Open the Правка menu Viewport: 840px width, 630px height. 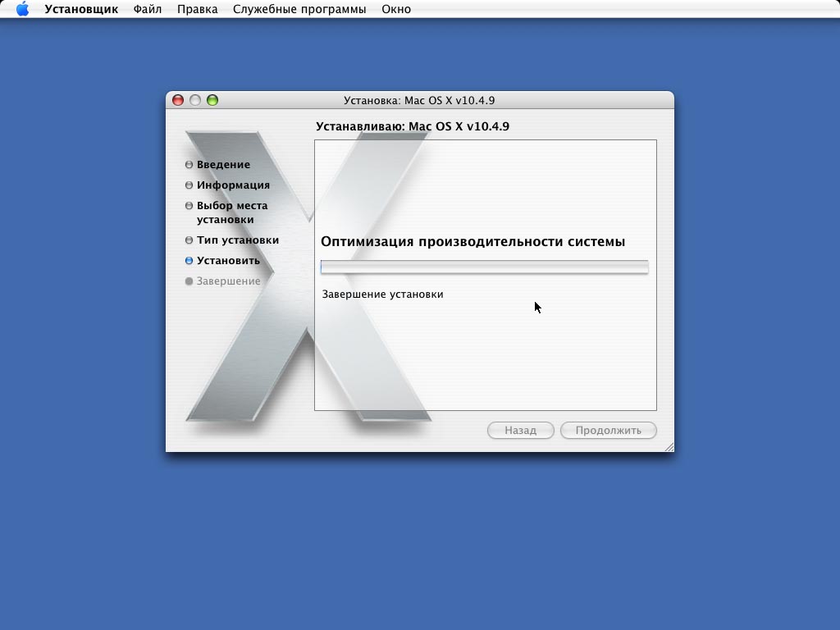197,9
